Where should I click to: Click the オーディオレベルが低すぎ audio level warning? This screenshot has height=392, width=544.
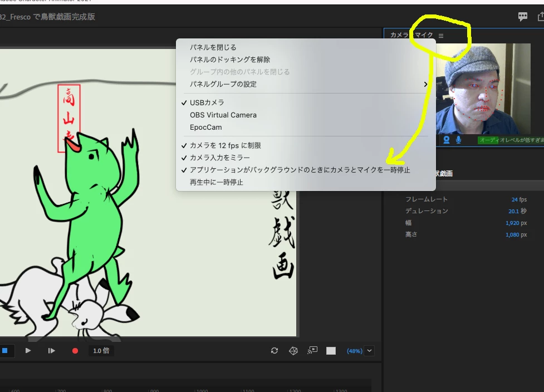(511, 140)
